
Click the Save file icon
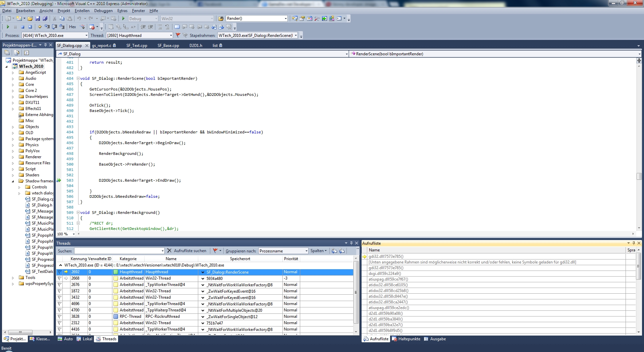tap(38, 19)
